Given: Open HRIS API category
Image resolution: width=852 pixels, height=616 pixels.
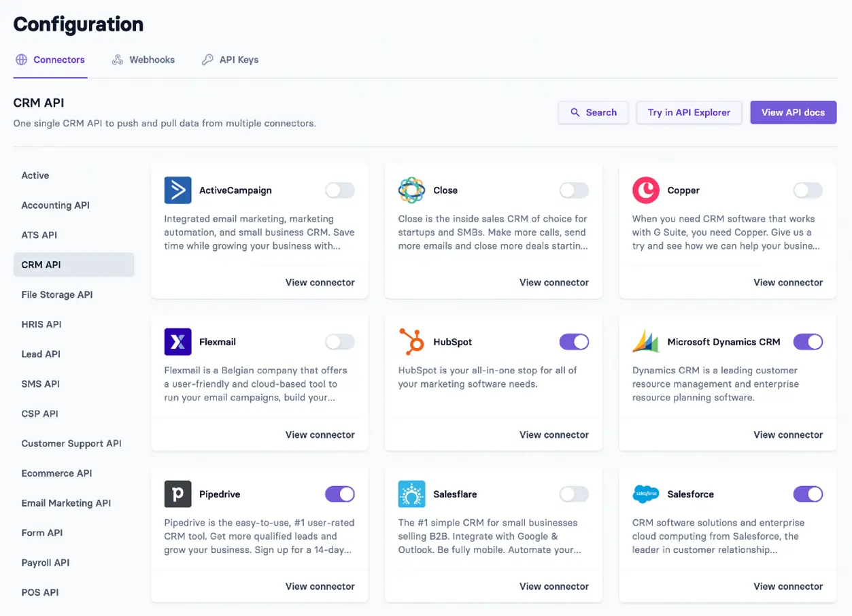Looking at the screenshot, I should click(73, 324).
